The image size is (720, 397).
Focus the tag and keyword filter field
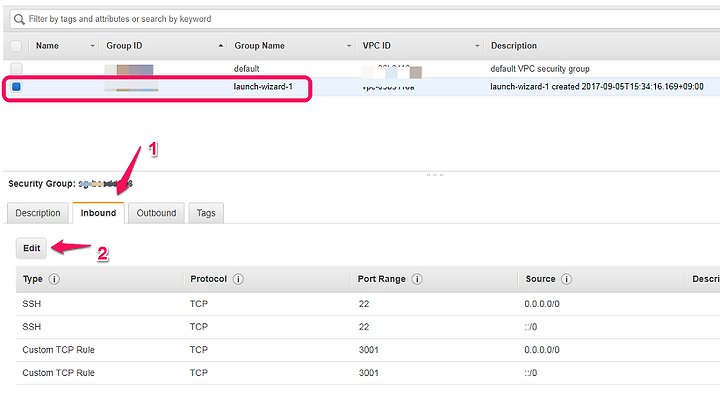tap(365, 19)
